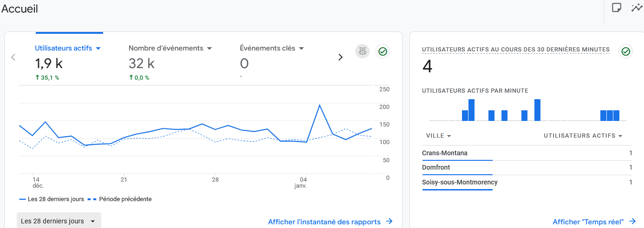
Task: Open Afficher l'instantané des rapports link
Action: tap(324, 222)
